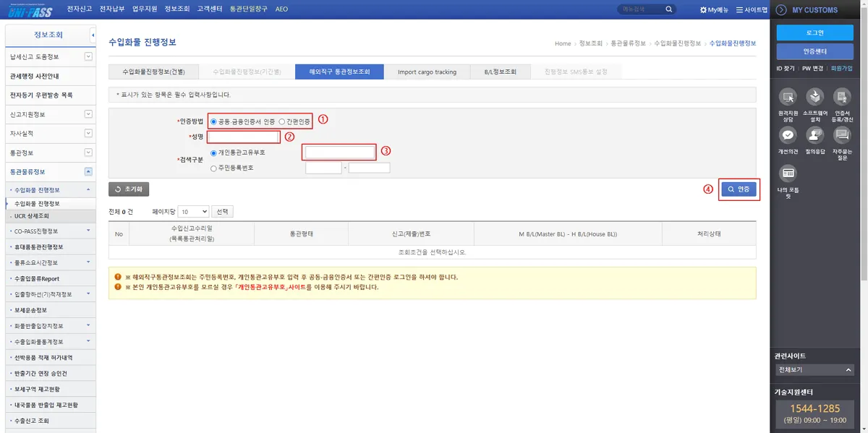
Task: Expand 물류소요시간정보 submenu
Action: tap(88, 262)
